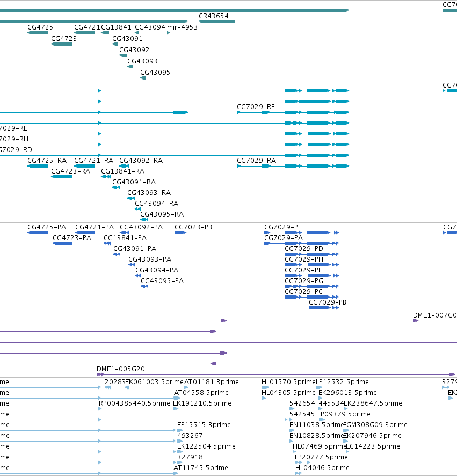This screenshot has width=457, height=476.
Task: Click the CG7029-PB protein label
Action: [x=328, y=302]
